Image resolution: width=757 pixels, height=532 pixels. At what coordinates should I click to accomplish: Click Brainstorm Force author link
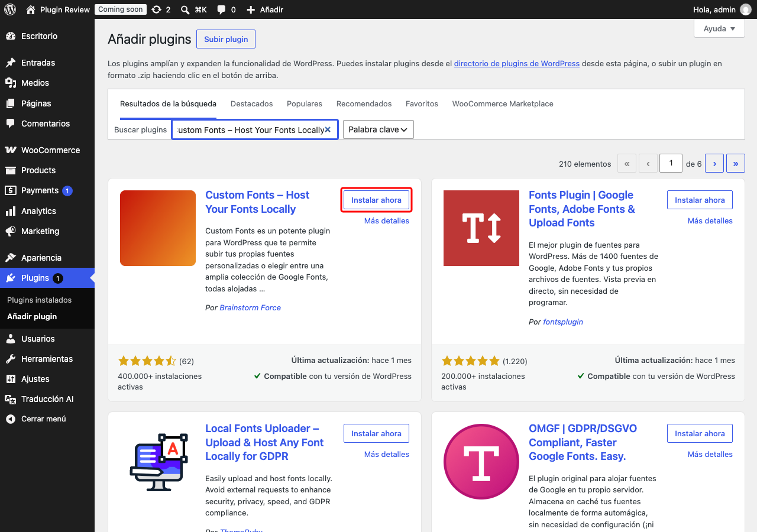(250, 307)
